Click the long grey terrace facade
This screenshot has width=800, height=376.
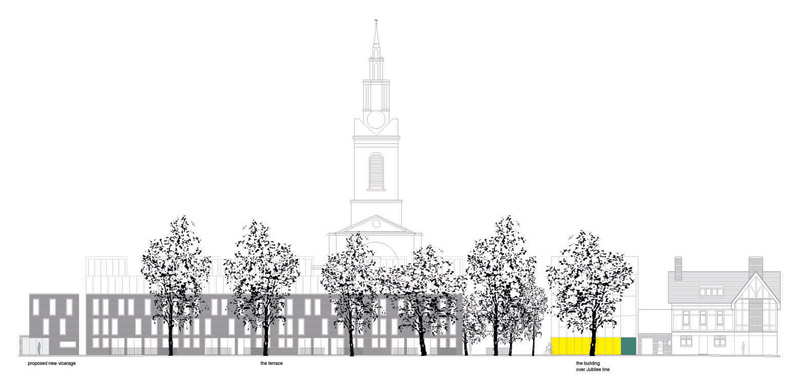coord(274,324)
